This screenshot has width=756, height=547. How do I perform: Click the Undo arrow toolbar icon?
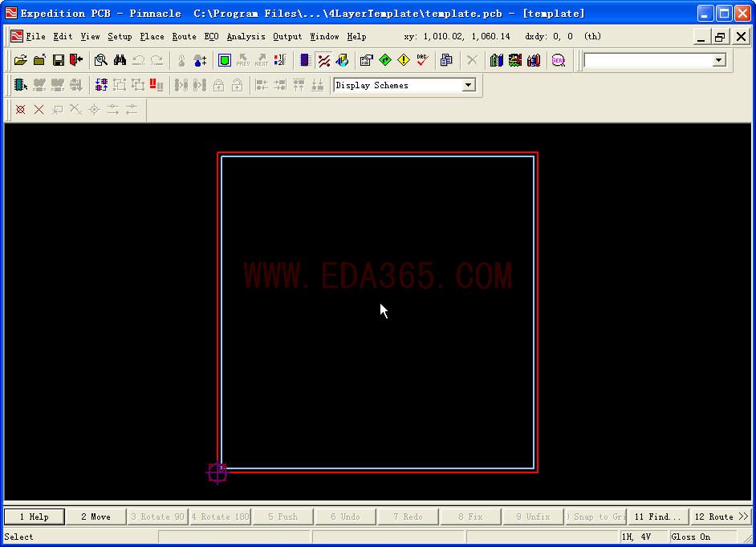(x=139, y=60)
